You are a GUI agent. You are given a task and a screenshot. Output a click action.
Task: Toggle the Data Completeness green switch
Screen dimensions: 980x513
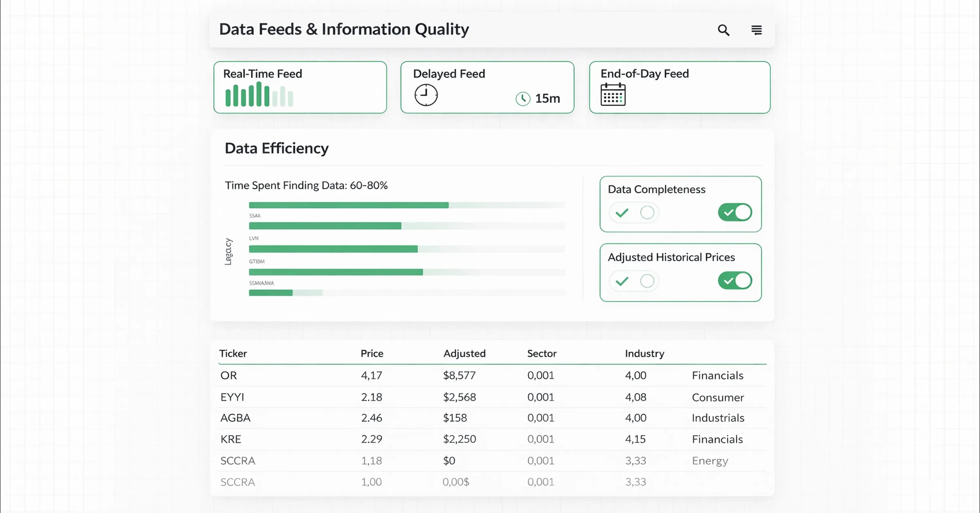735,212
